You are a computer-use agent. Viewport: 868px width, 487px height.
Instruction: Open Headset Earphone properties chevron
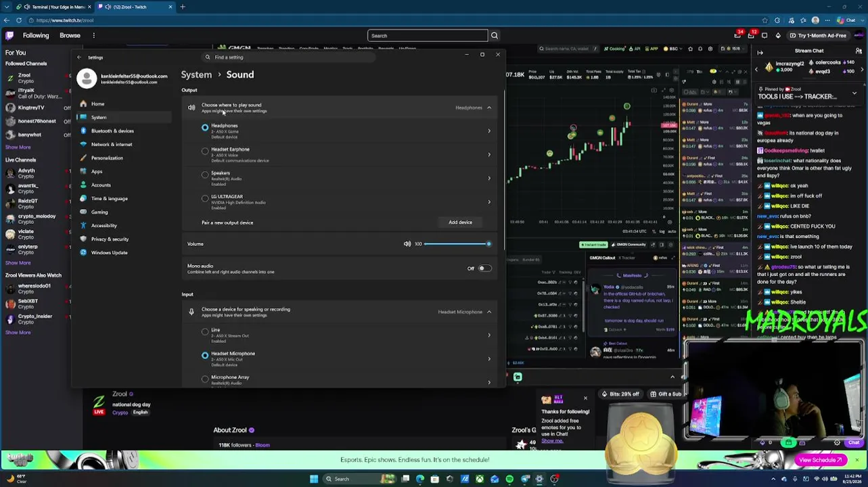coord(489,155)
